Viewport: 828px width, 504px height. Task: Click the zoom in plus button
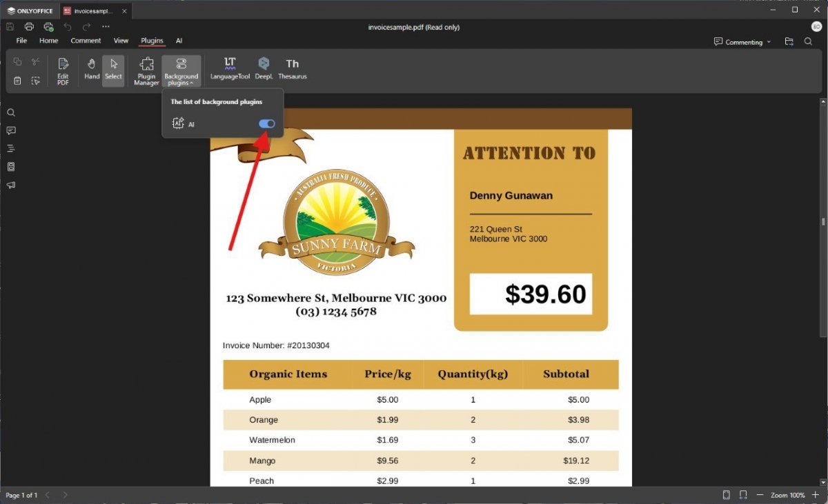point(815,495)
